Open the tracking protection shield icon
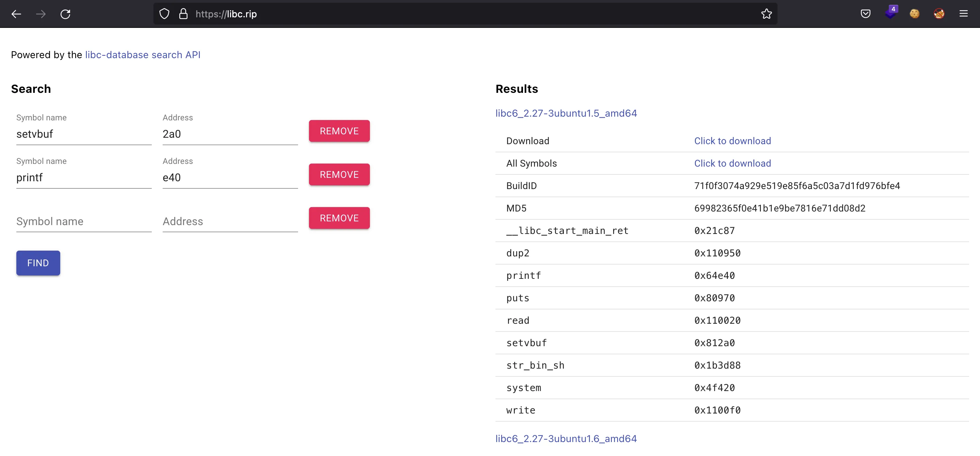This screenshot has width=980, height=456. coord(164,14)
